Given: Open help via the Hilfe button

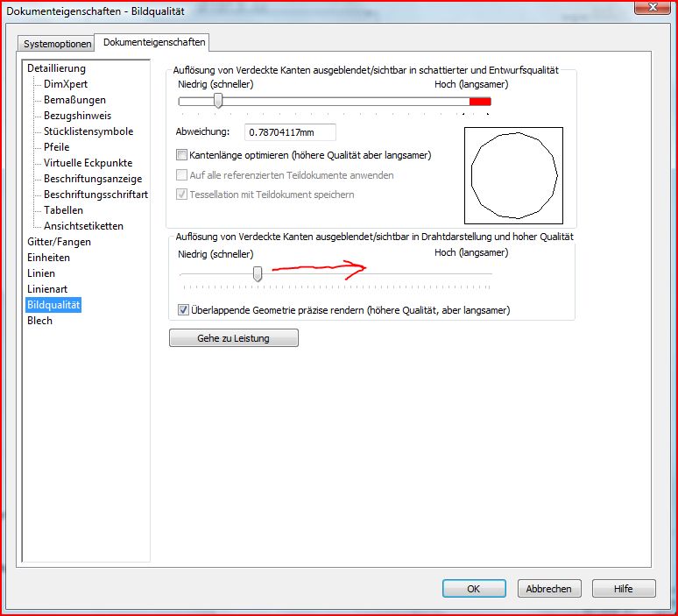Looking at the screenshot, I should (624, 589).
